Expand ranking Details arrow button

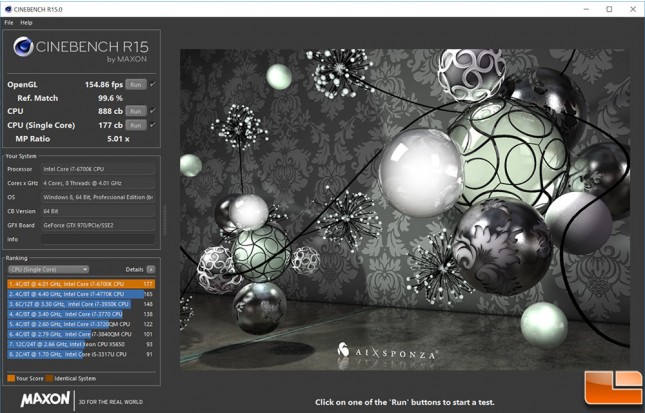click(x=151, y=269)
